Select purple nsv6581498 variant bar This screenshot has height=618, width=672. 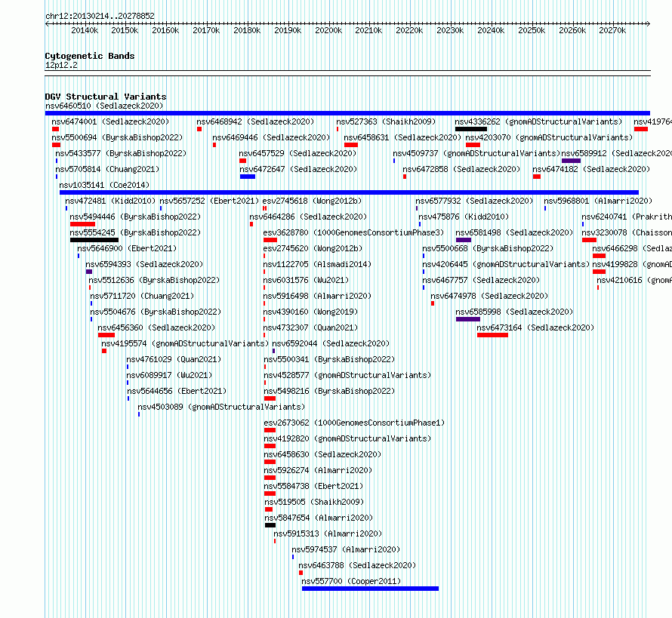coord(464,240)
